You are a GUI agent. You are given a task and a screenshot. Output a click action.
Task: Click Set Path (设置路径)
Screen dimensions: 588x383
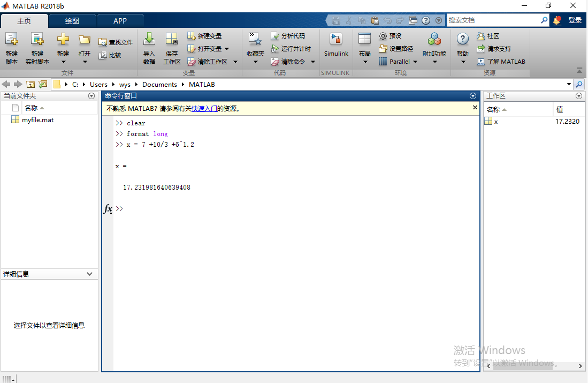coord(396,49)
